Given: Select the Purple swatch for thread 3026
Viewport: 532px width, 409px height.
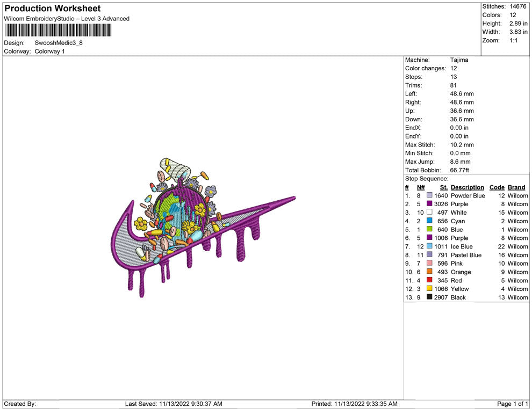Looking at the screenshot, I should (429, 203).
